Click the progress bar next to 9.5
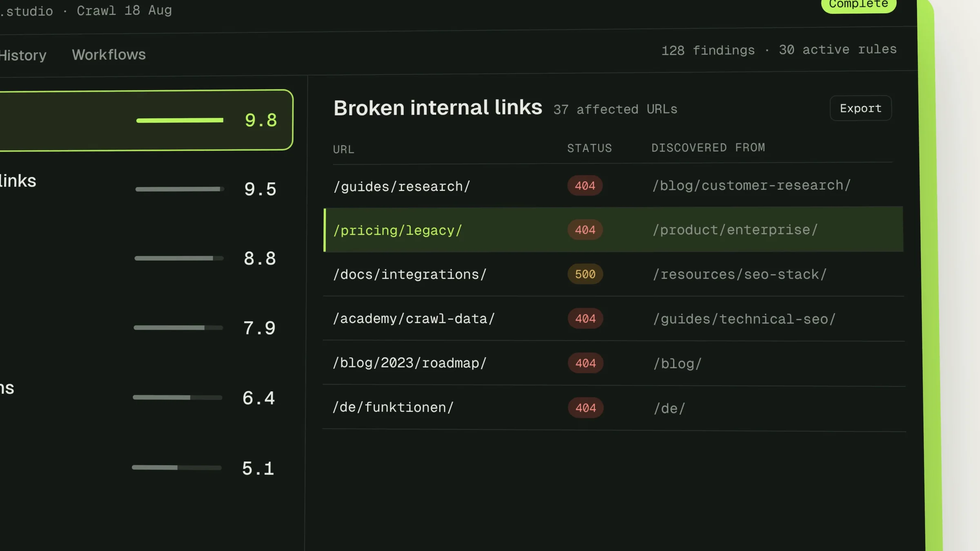 coord(180,189)
